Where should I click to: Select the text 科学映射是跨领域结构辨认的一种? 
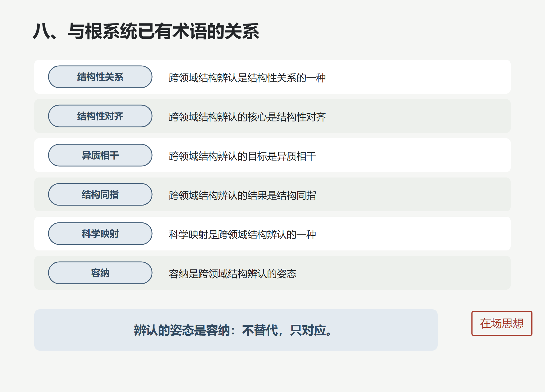(x=242, y=235)
